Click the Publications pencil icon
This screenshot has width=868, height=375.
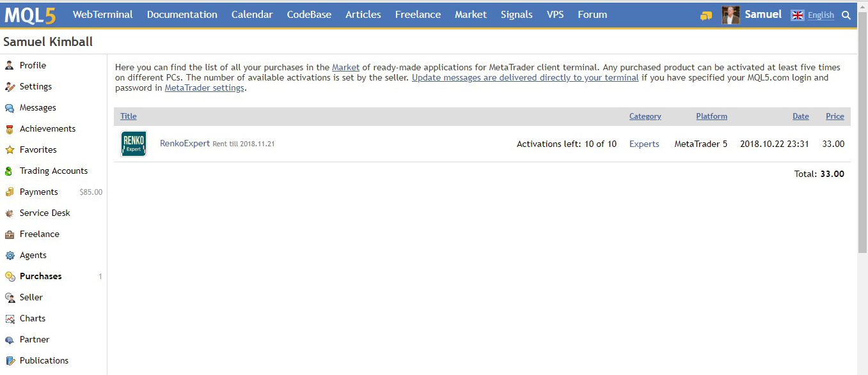(x=10, y=360)
